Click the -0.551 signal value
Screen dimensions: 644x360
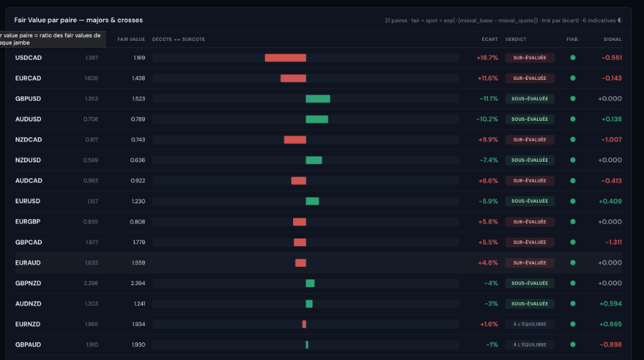click(x=611, y=58)
